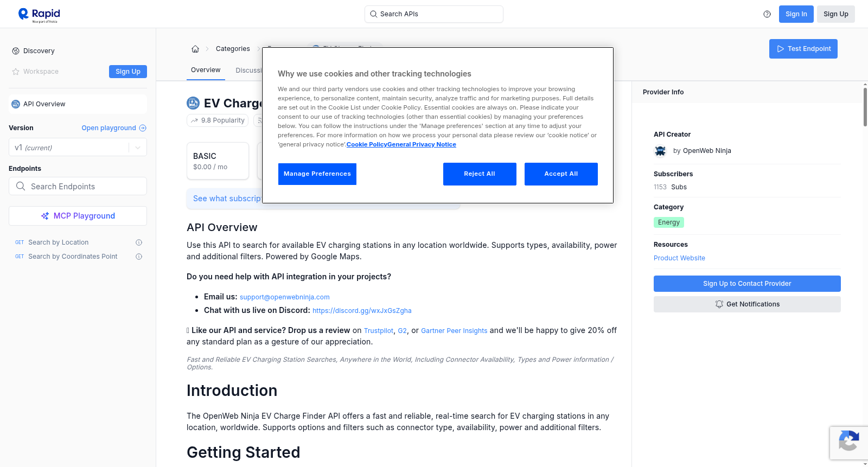Open the Cookie Policy link
This screenshot has height=467, width=868.
[367, 145]
